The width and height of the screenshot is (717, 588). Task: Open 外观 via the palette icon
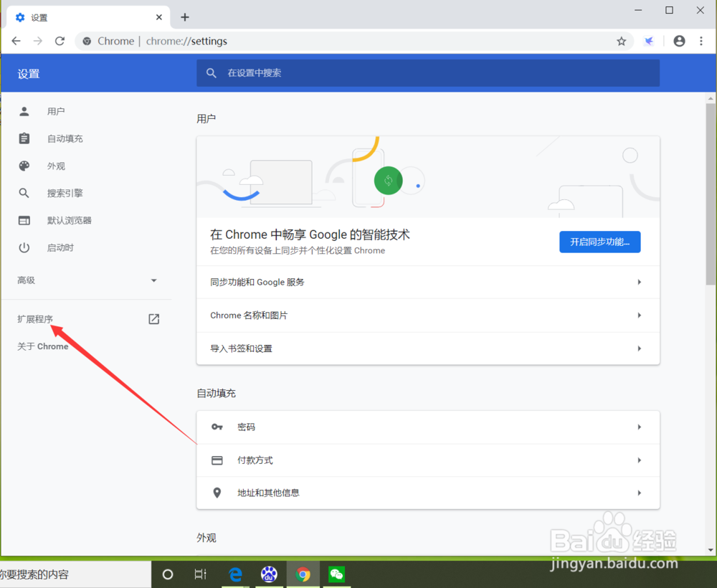click(x=24, y=166)
